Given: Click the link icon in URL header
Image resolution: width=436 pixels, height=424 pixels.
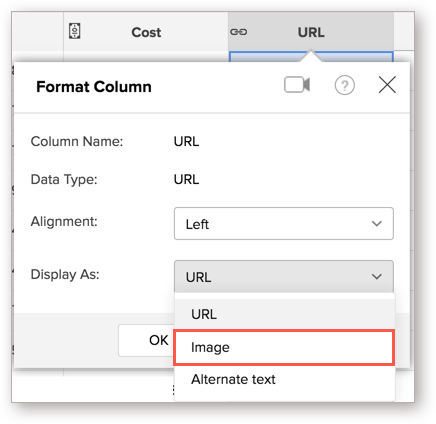Looking at the screenshot, I should click(239, 32).
